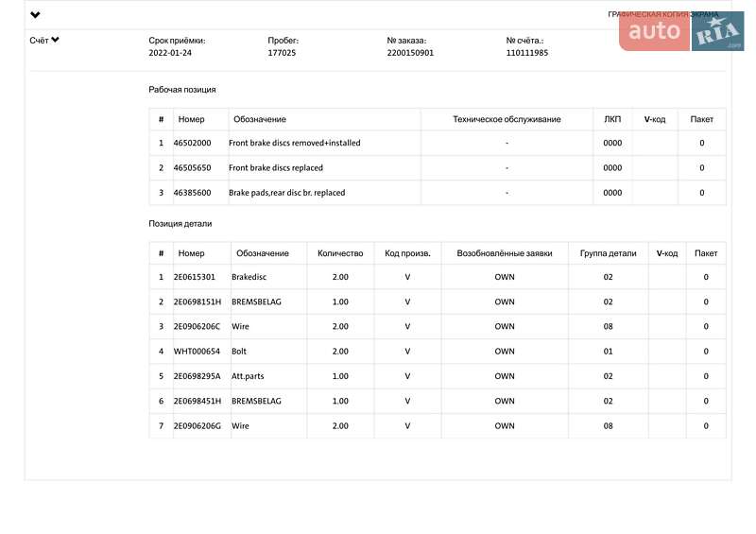This screenshot has width=756, height=534.
Task: Select part number 2E0906206C
Action: (x=197, y=327)
